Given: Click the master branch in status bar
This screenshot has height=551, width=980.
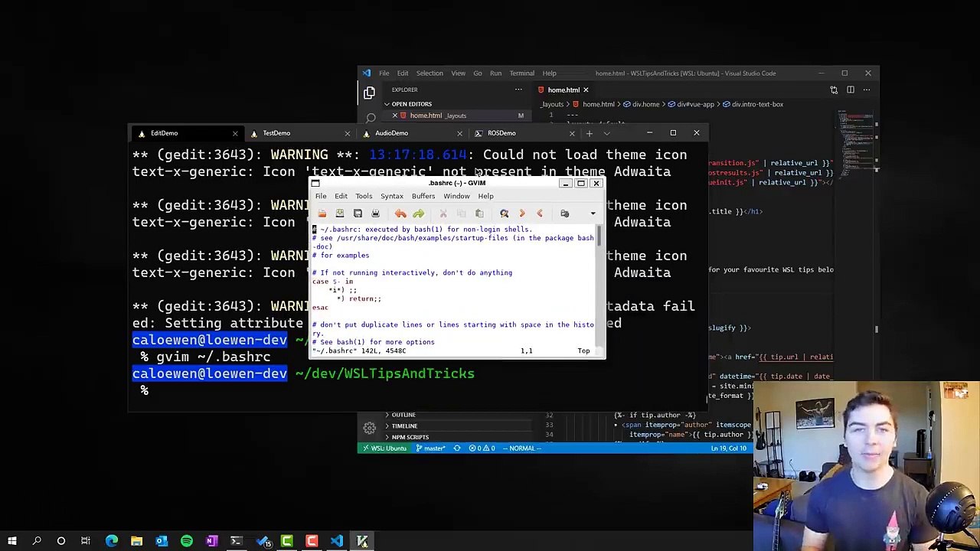Looking at the screenshot, I should (x=431, y=448).
